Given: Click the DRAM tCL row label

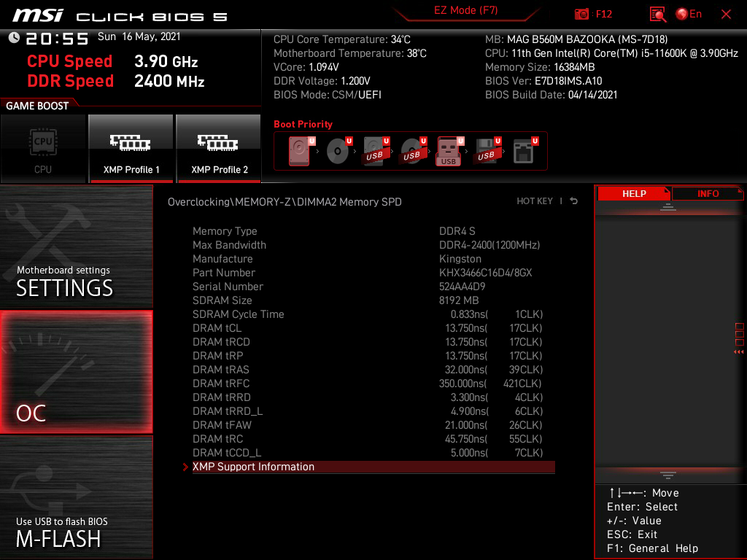Looking at the screenshot, I should click(217, 328).
